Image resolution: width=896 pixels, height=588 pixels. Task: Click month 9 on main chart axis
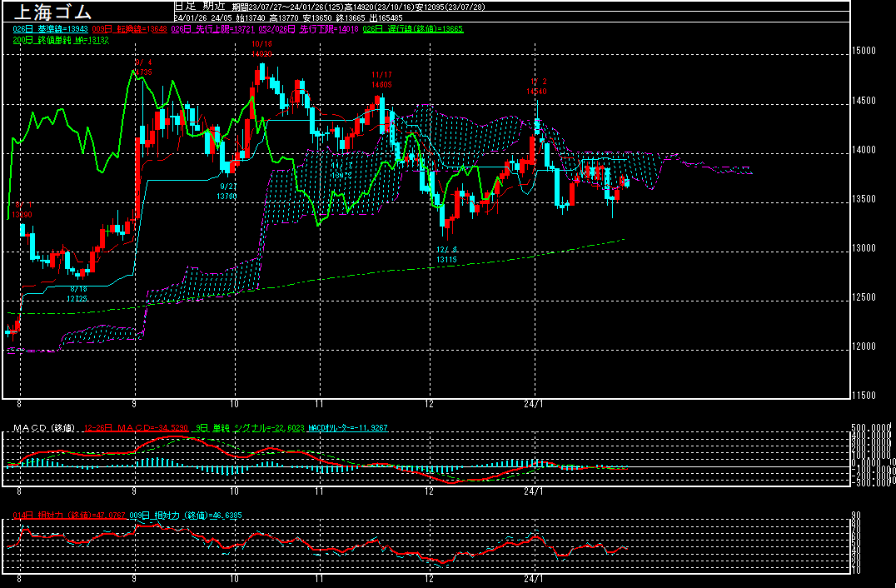135,404
